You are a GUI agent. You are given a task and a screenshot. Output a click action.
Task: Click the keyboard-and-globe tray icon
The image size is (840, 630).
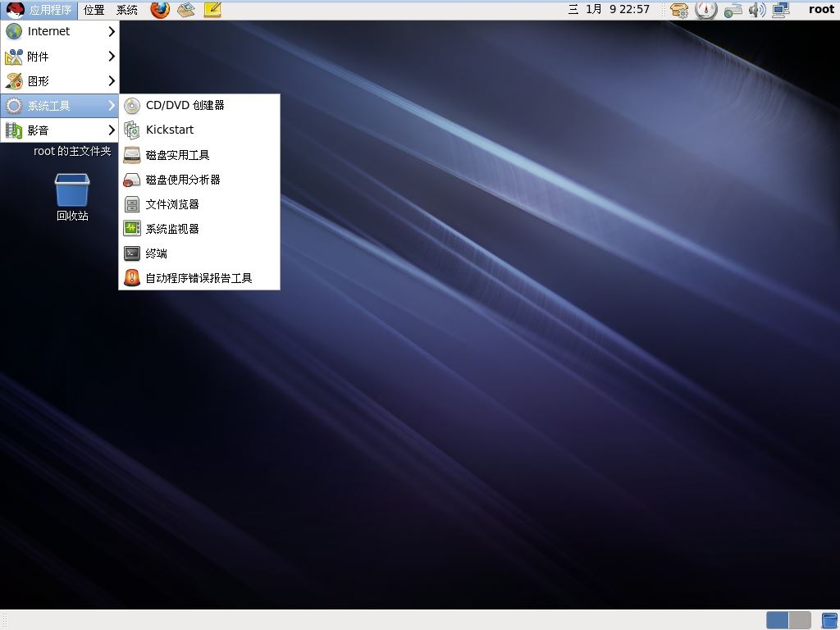(x=733, y=10)
